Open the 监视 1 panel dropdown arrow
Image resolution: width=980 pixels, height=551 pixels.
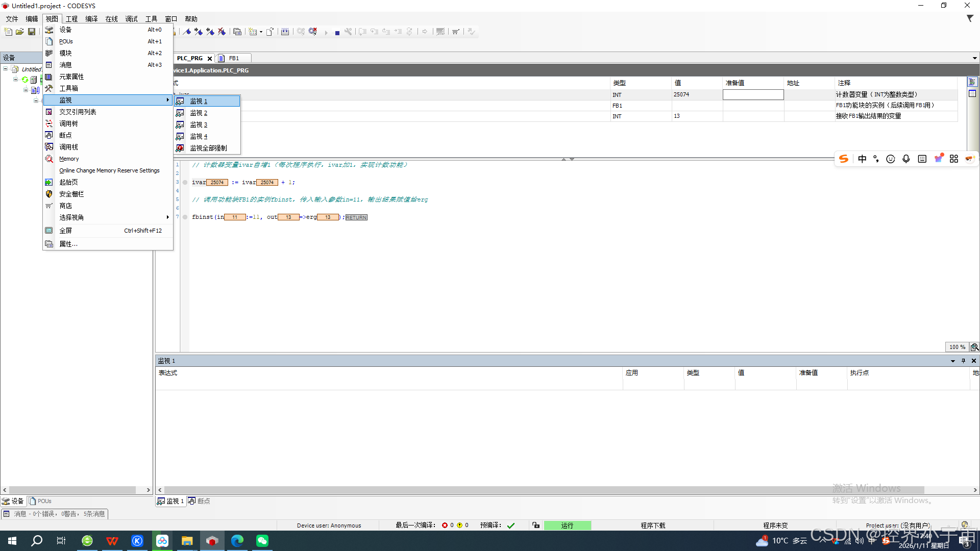[x=952, y=361]
